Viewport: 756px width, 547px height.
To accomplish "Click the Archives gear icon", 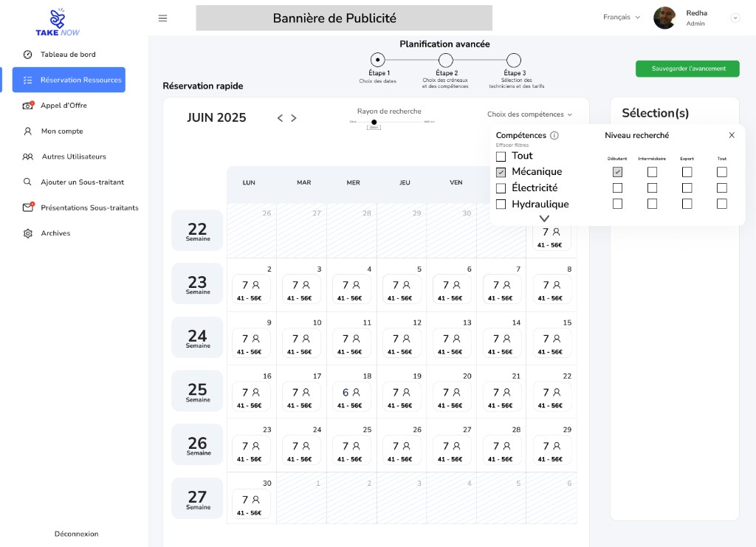I will [x=28, y=233].
